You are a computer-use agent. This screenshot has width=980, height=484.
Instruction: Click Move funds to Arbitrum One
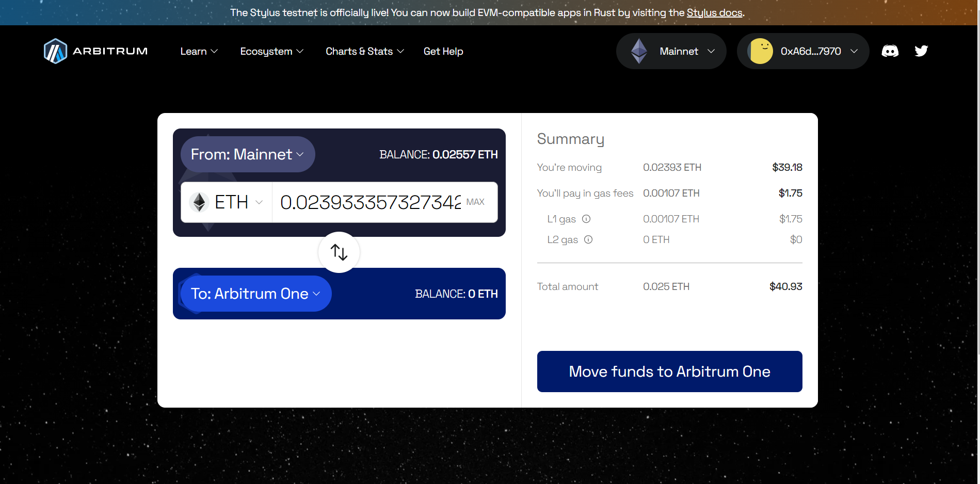(x=669, y=372)
